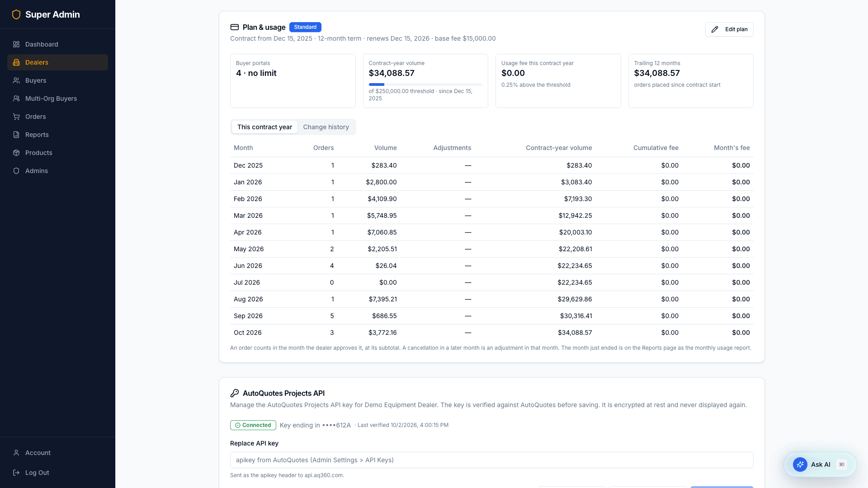Click the credit card icon beside Plan & usage

pos(235,27)
